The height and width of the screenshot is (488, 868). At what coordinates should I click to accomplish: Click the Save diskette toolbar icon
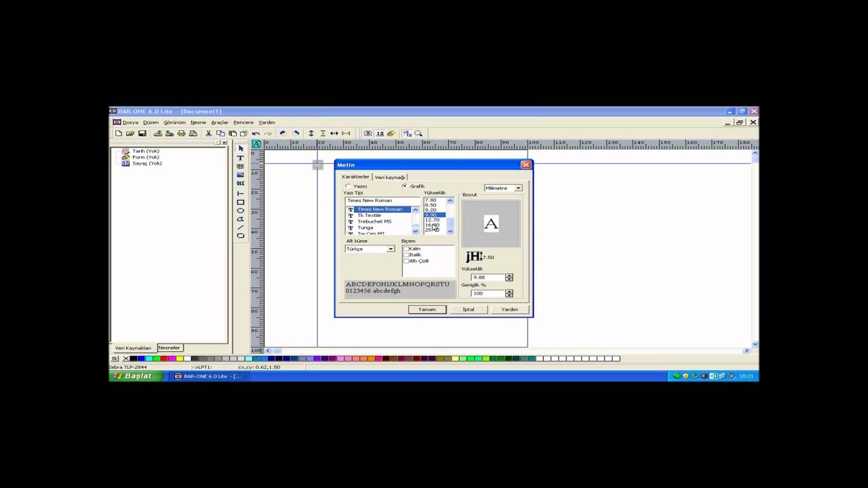tap(142, 134)
